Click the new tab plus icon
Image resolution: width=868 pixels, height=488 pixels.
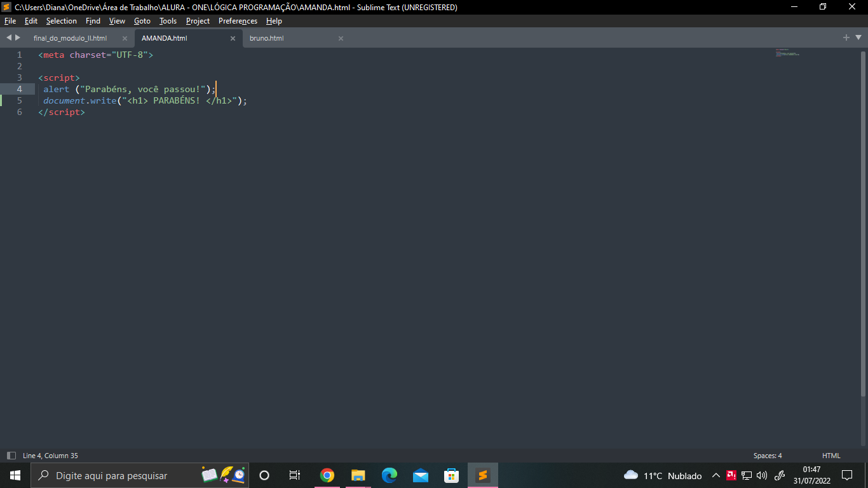pos(846,37)
